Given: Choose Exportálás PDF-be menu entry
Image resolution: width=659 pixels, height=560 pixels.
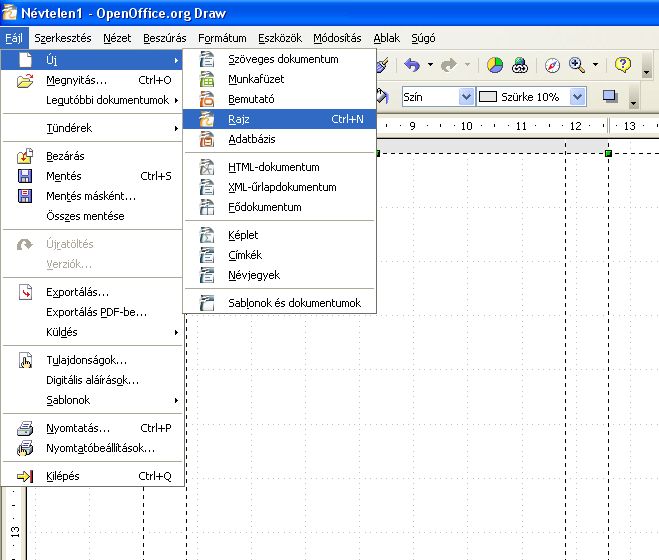Looking at the screenshot, I should point(92,312).
